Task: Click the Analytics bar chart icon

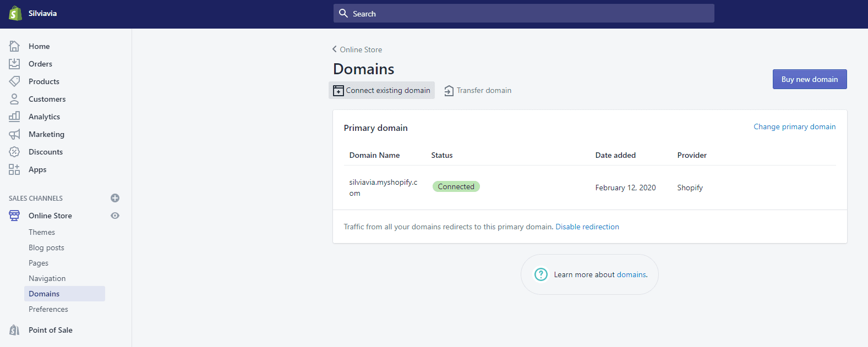Action: click(x=14, y=117)
